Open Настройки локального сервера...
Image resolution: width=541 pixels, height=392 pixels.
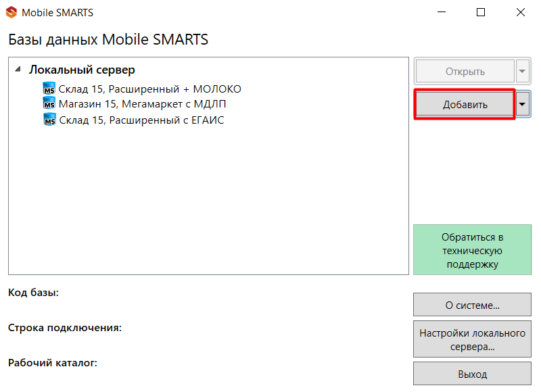(472, 339)
